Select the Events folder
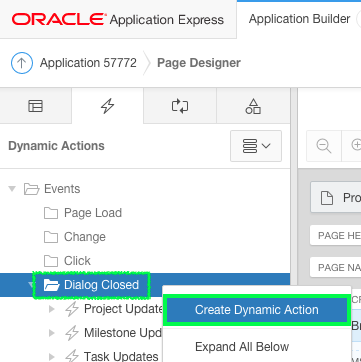Screen dimensions: 361x362 click(x=62, y=189)
